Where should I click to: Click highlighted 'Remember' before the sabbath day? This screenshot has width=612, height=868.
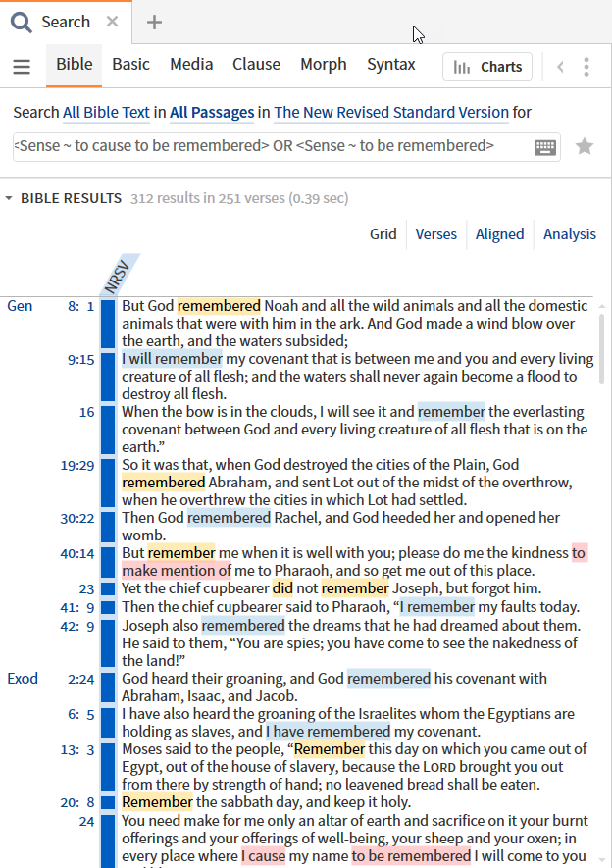pos(157,802)
